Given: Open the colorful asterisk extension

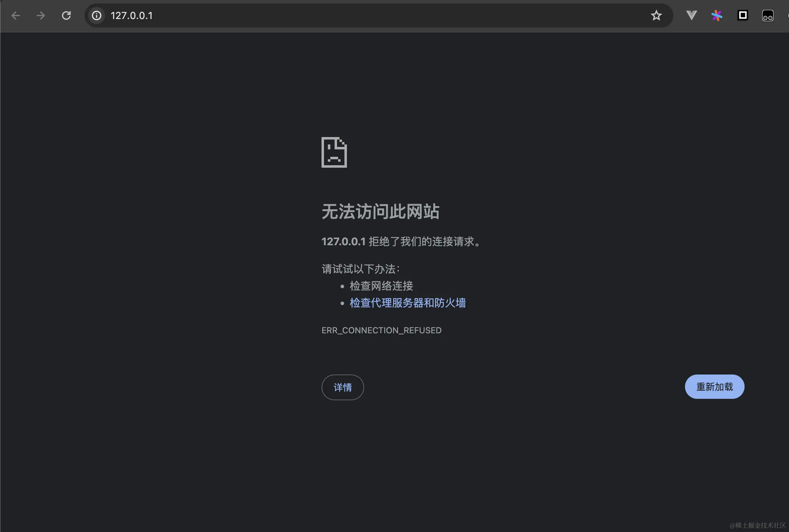Looking at the screenshot, I should (717, 15).
